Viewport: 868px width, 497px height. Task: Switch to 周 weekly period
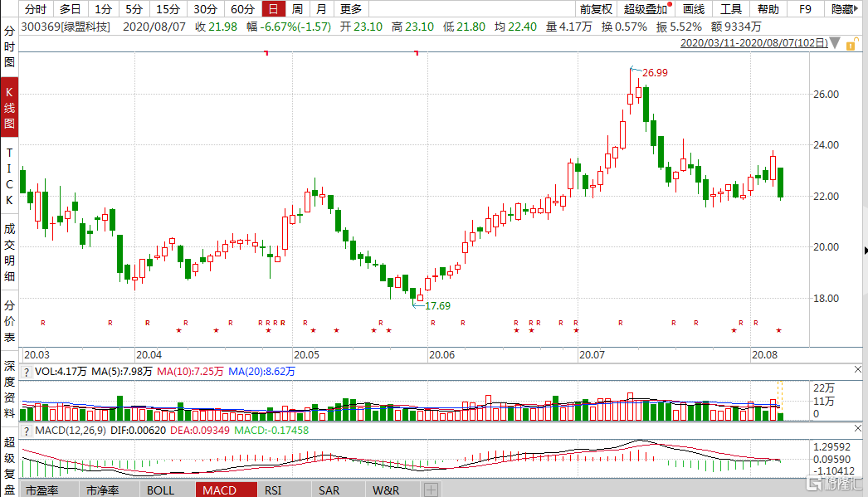[x=296, y=9]
